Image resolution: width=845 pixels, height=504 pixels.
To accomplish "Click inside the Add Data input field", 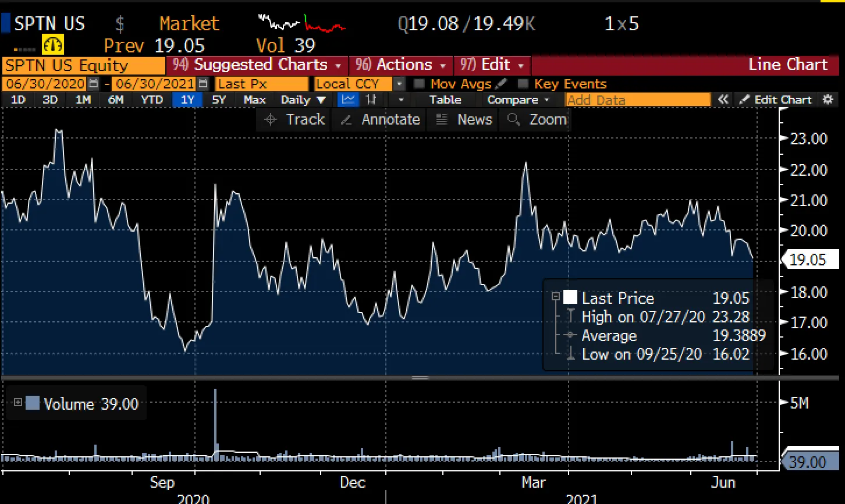I will coord(637,100).
